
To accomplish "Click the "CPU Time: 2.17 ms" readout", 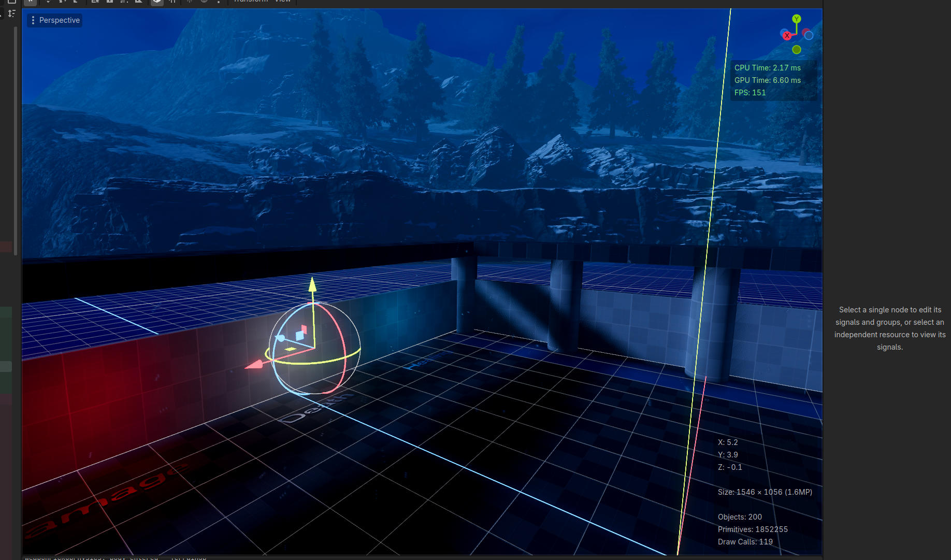I will click(768, 68).
